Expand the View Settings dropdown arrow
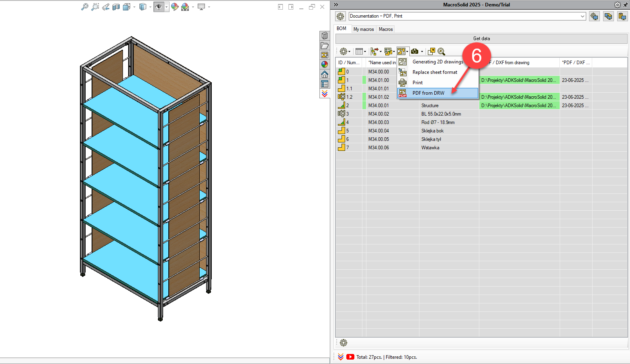630x364 pixels. pos(209,7)
